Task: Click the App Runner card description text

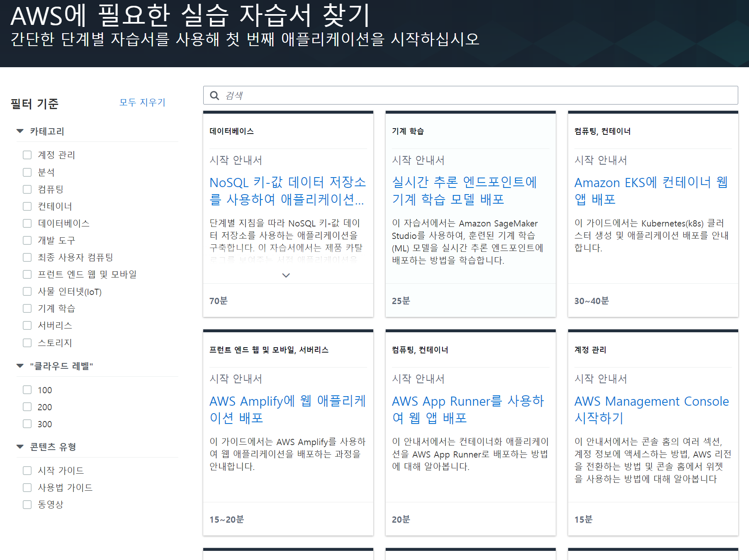Action: point(470,454)
